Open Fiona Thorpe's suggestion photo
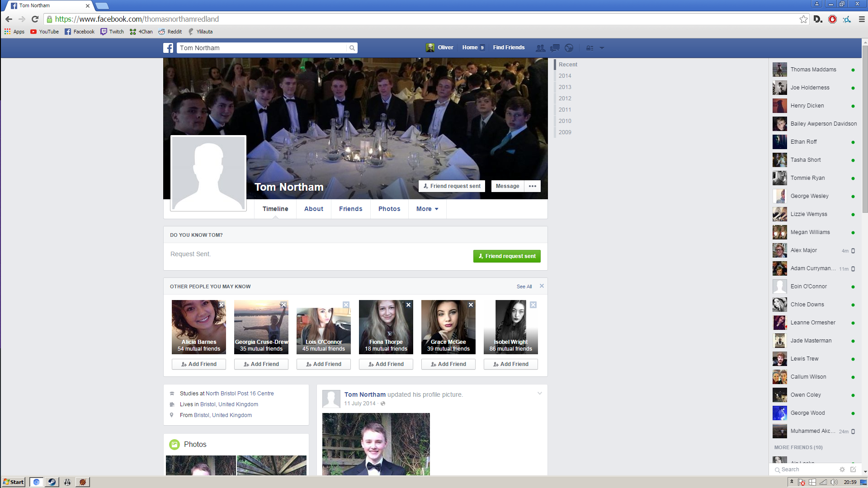 pyautogui.click(x=386, y=327)
